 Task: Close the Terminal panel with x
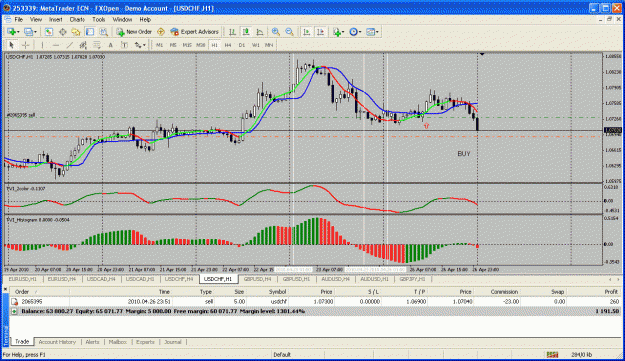[x=6, y=289]
